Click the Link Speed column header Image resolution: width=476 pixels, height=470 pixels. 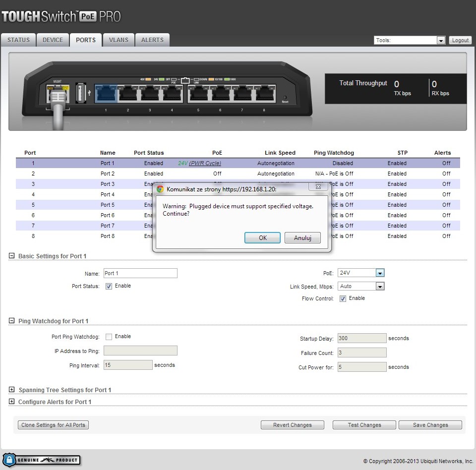pyautogui.click(x=280, y=153)
